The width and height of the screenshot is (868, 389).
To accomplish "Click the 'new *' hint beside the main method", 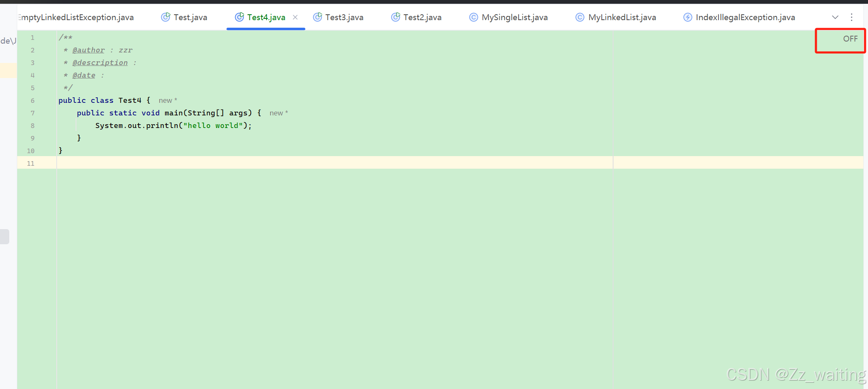I will 278,113.
